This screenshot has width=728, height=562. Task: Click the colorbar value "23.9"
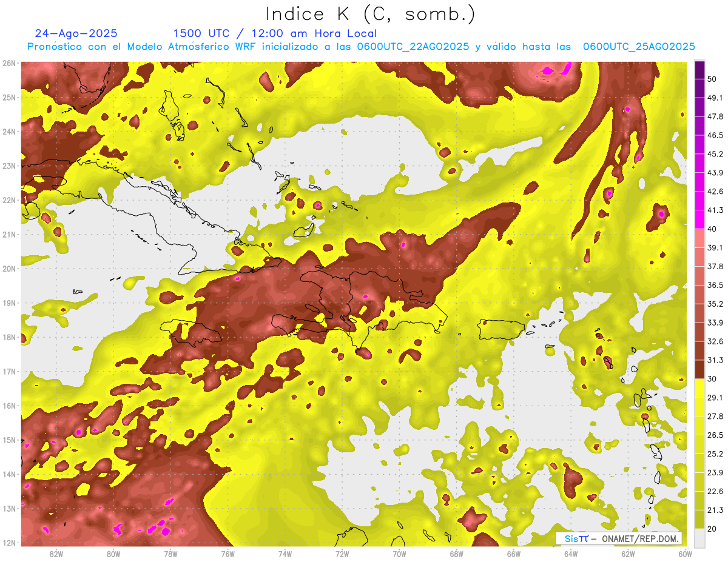tap(715, 472)
